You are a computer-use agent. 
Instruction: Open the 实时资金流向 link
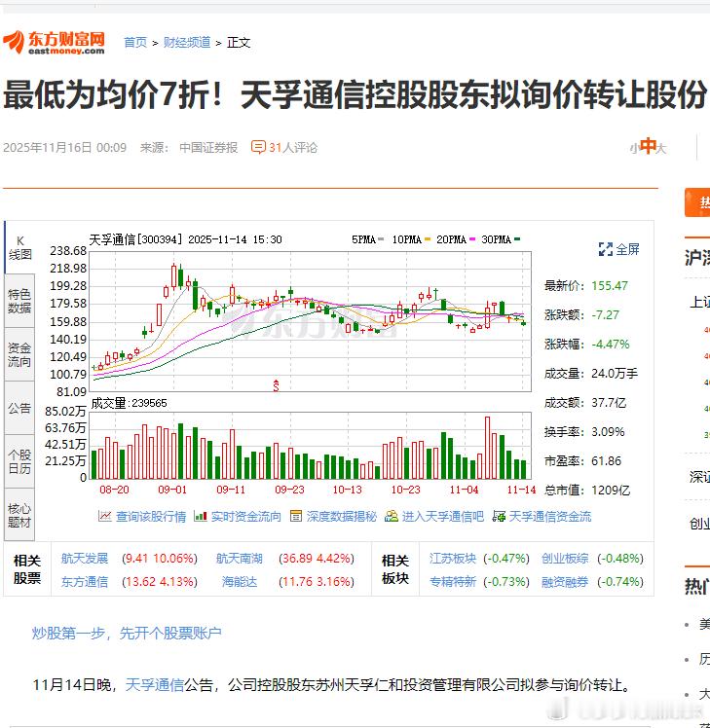246,516
